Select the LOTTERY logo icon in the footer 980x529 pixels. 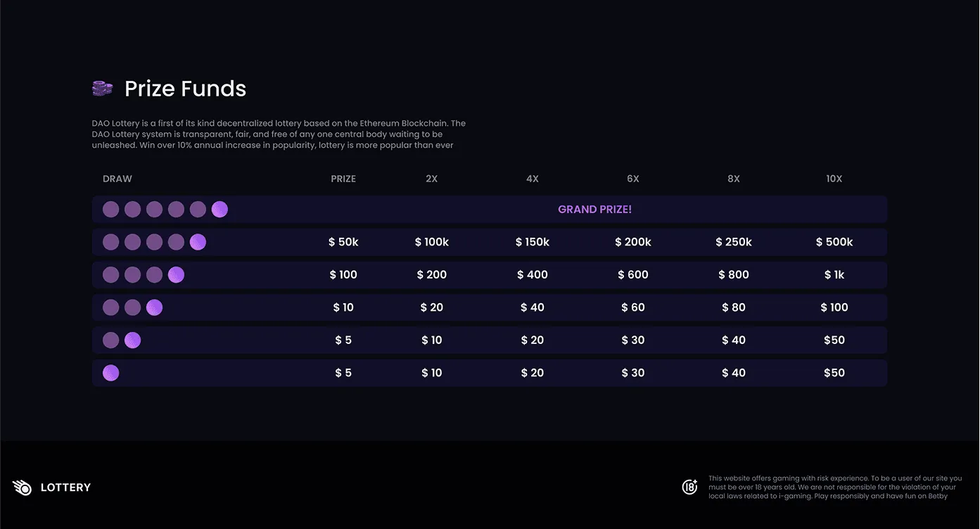click(21, 487)
